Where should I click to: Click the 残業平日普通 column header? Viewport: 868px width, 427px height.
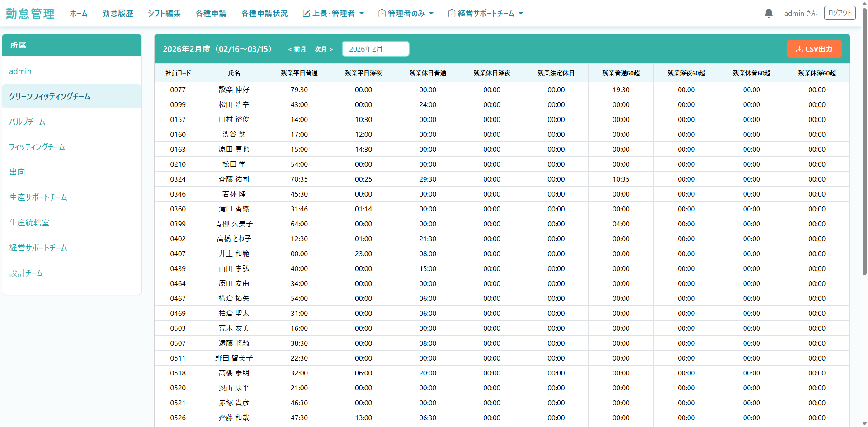[299, 73]
